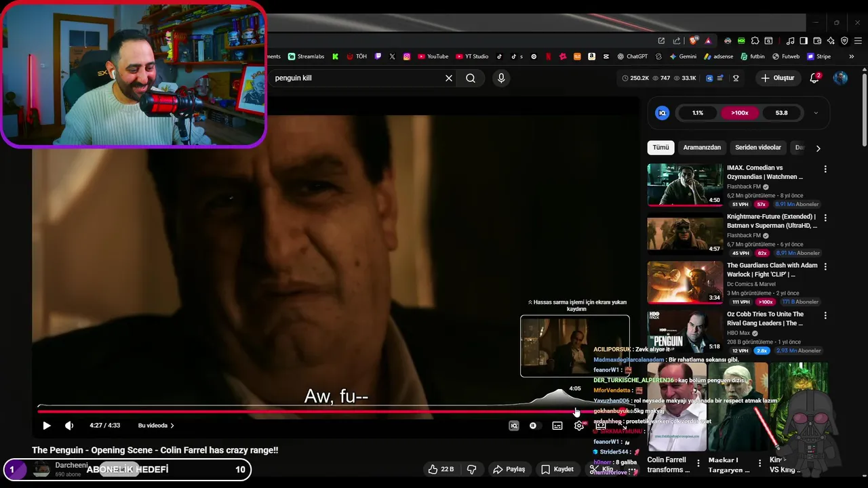Image resolution: width=868 pixels, height=488 pixels.
Task: Open Amazon bookmark icon
Action: pyautogui.click(x=591, y=56)
